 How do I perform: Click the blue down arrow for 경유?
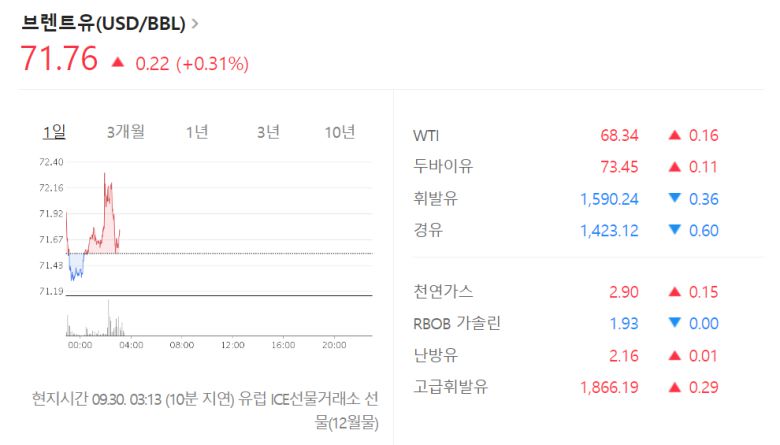point(674,231)
